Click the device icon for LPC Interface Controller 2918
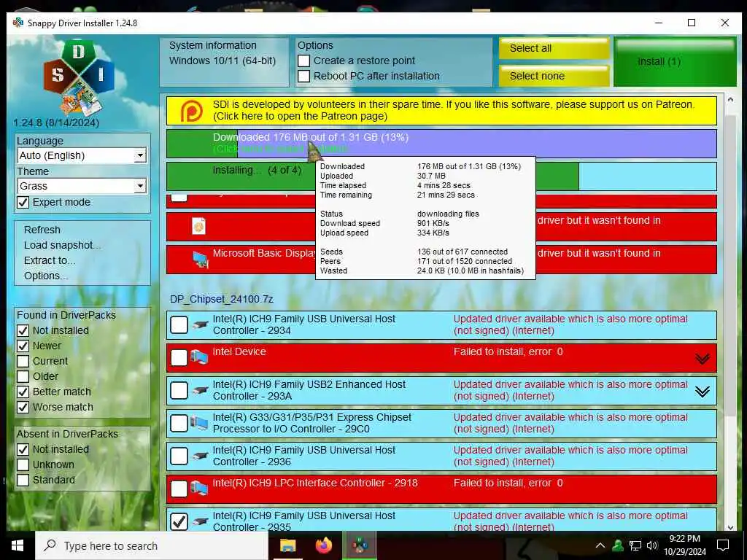747x560 pixels. [x=199, y=488]
